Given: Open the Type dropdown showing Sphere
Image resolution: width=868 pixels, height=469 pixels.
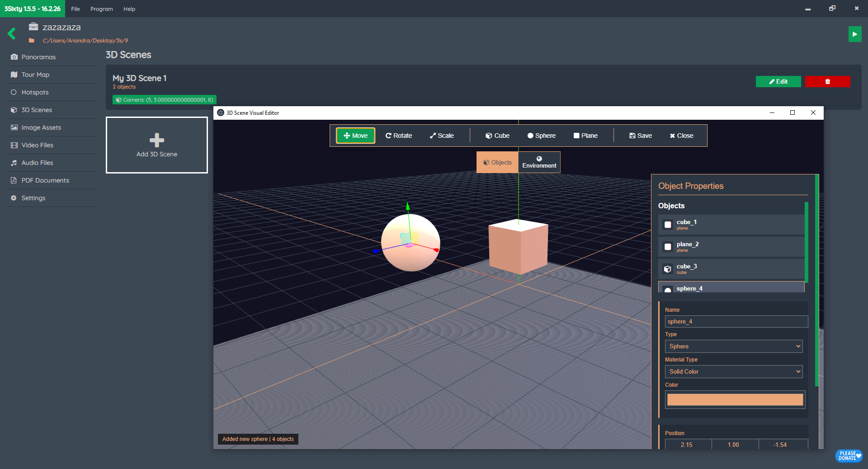Looking at the screenshot, I should pos(733,347).
